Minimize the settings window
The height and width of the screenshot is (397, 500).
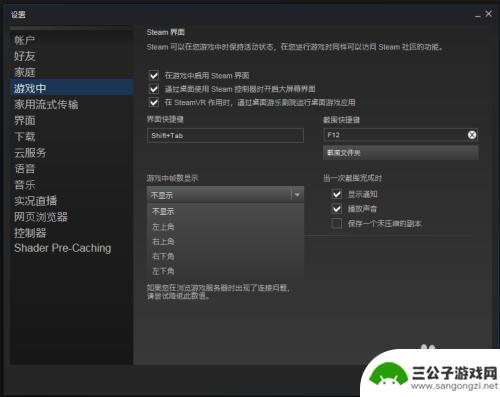pyautogui.click(x=478, y=15)
